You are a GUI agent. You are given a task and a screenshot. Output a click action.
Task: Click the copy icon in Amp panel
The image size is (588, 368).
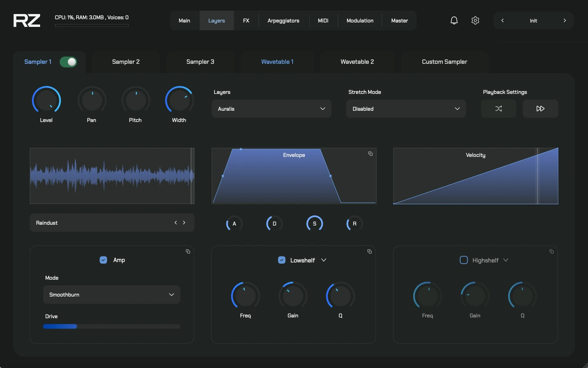(x=188, y=252)
